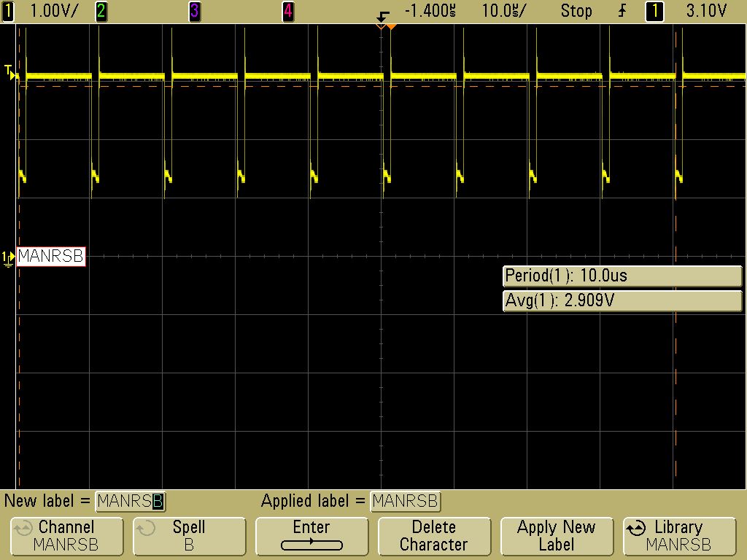Click the channel 1 ground reference marker
Image resolution: width=747 pixels, height=560 pixels.
(8, 259)
